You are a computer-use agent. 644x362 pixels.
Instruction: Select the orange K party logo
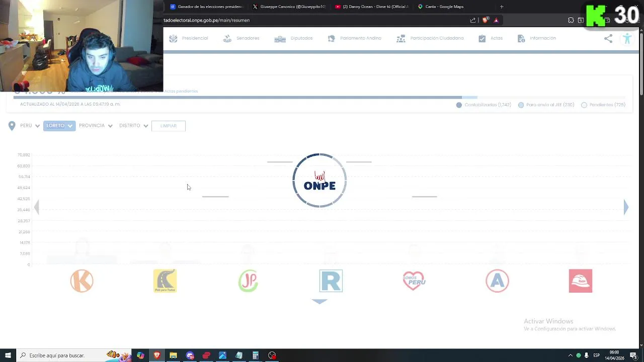[x=82, y=281]
